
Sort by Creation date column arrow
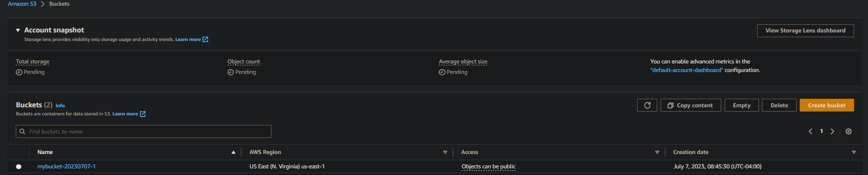854,152
